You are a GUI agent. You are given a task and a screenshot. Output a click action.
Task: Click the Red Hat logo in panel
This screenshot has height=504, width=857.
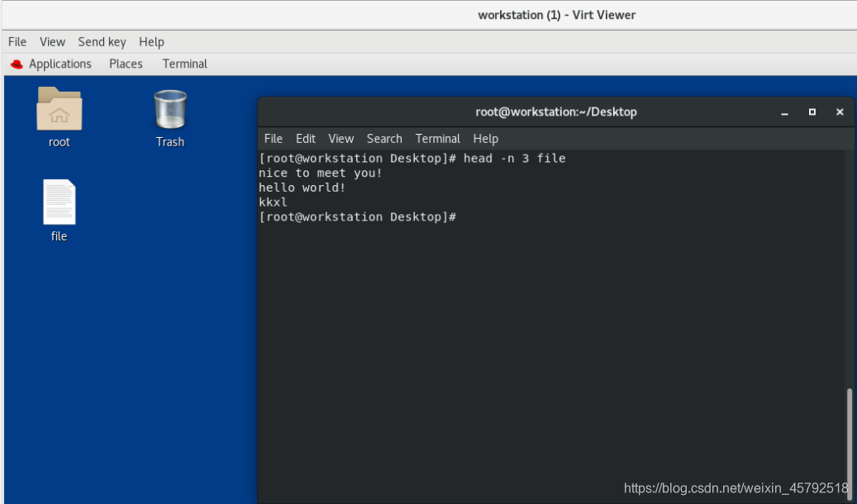tap(17, 64)
